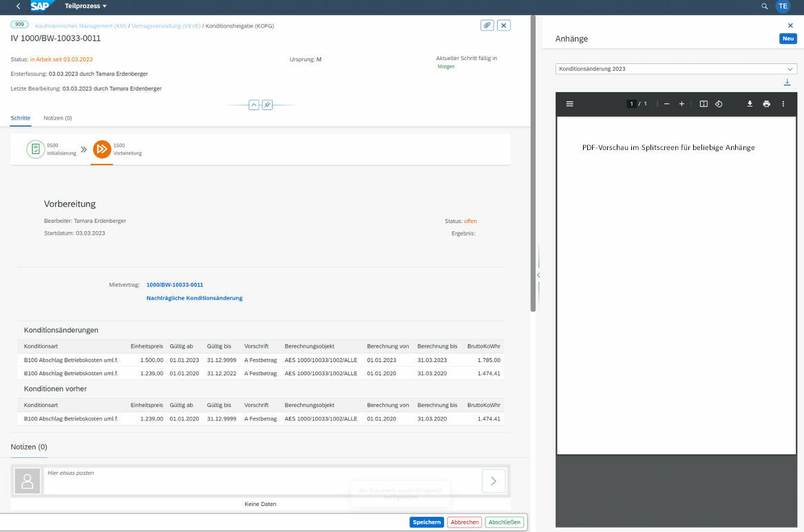Open Mietvertrag link 1000/BW-10033-0011
This screenshot has height=532, width=804.
175,285
